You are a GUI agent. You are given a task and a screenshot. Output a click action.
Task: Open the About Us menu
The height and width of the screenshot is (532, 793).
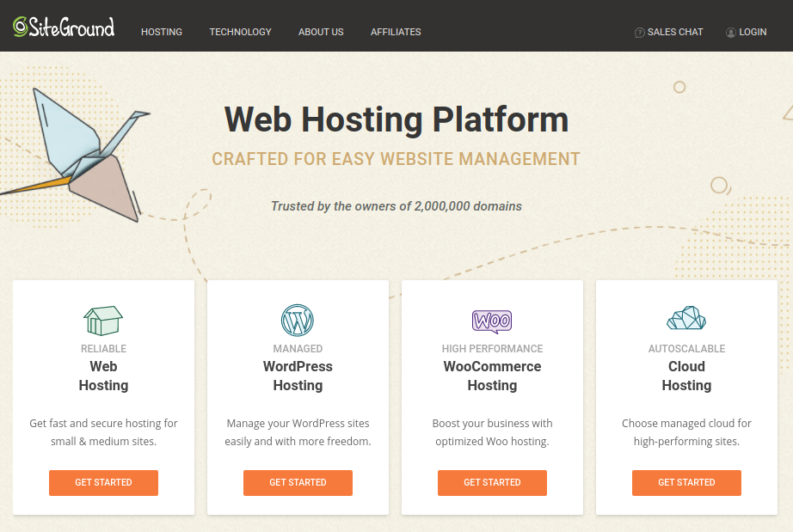click(321, 32)
